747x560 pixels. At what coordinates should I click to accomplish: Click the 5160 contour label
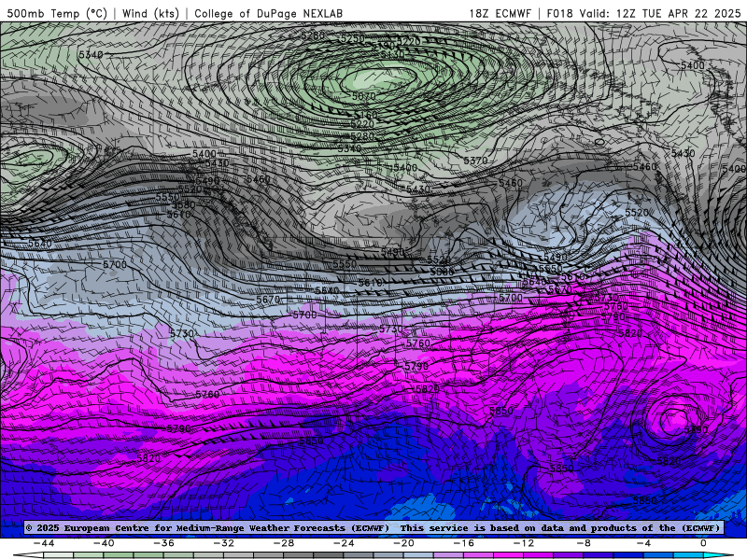coord(366,115)
